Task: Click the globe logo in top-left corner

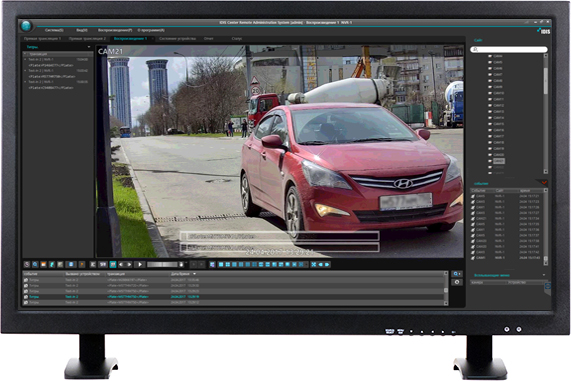Action: point(26,26)
